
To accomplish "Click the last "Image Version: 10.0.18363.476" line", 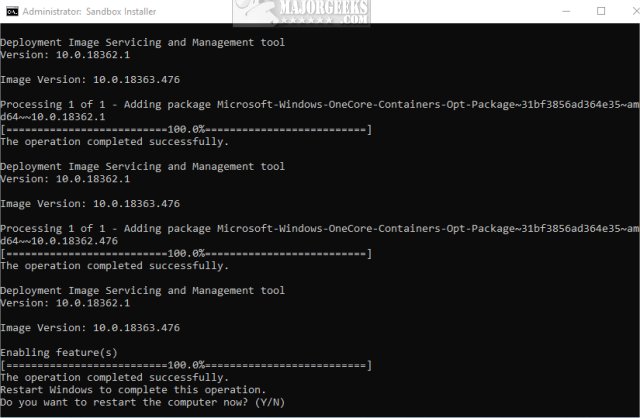I will 90,327.
